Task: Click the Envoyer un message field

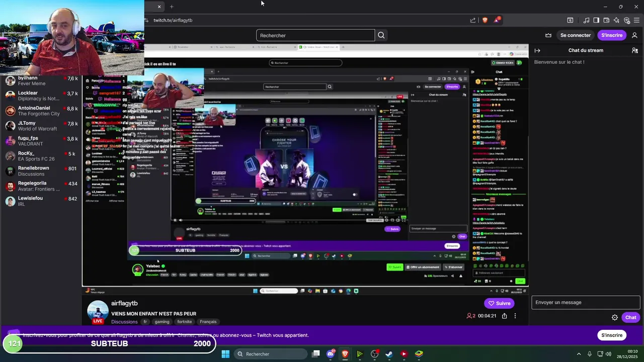Action: point(586,302)
